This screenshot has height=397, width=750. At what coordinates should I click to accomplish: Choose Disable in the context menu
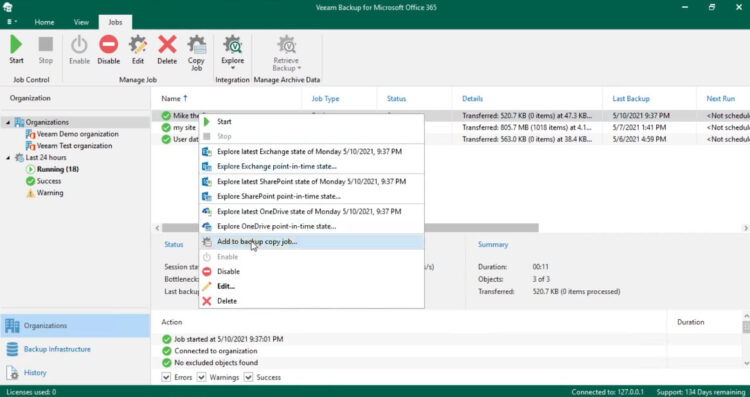311,271
